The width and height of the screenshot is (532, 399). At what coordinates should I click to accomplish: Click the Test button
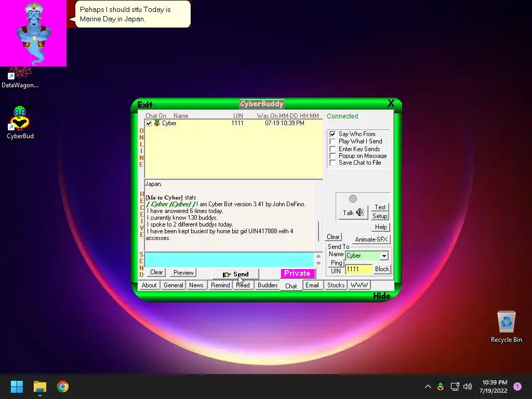[380, 207]
